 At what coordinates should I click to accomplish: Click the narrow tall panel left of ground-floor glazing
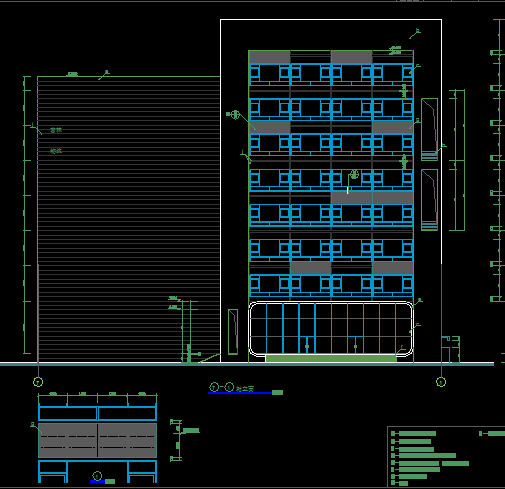coord(233,332)
